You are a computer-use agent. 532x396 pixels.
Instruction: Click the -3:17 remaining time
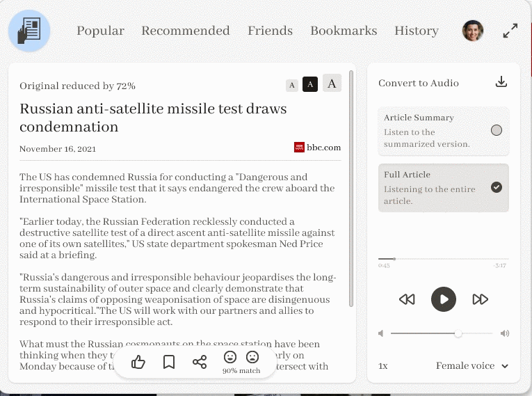[500, 266]
